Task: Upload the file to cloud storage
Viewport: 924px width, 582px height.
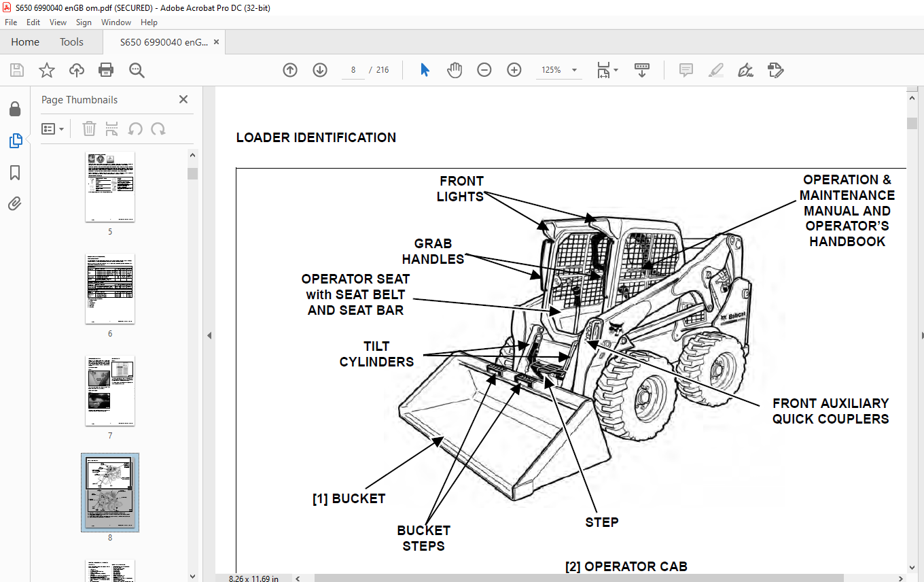Action: (77, 70)
